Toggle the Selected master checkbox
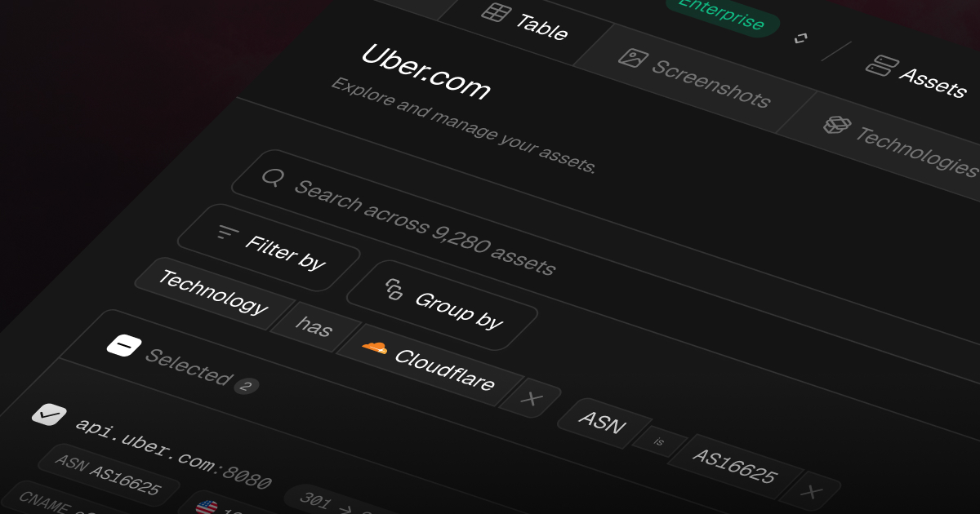 pyautogui.click(x=124, y=346)
